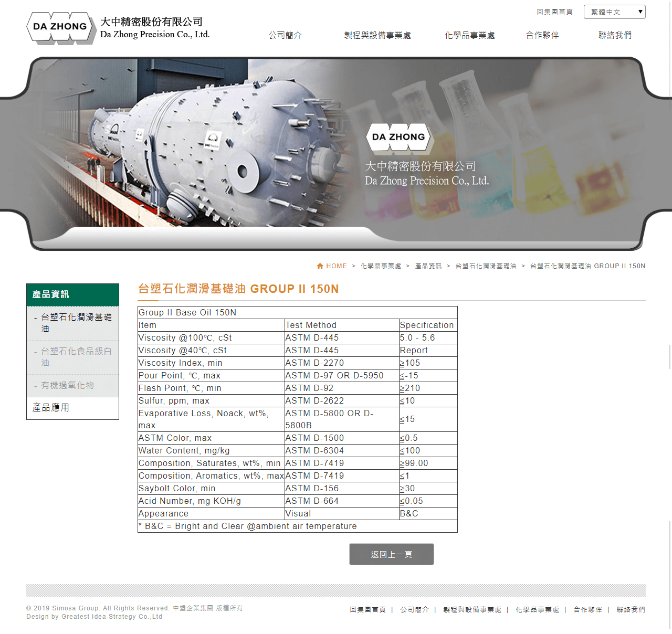This screenshot has height=634, width=672.
Task: Click the 'Flash Point, ℃, min' cell
Action: pyautogui.click(x=211, y=388)
